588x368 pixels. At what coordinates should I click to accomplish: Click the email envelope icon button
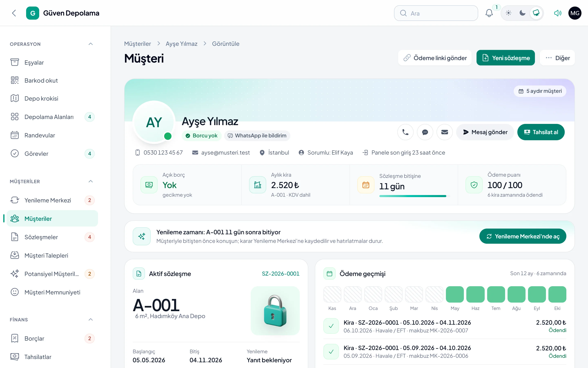(445, 132)
